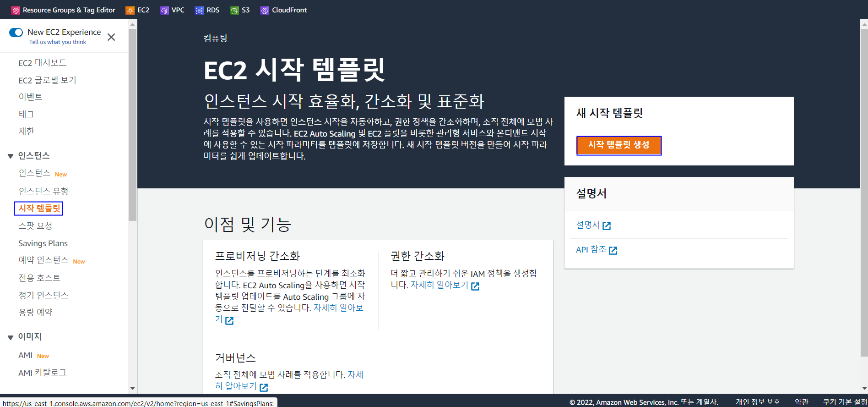The image size is (868, 407).
Task: Click external link icon beside 설명서 link
Action: pyautogui.click(x=607, y=225)
